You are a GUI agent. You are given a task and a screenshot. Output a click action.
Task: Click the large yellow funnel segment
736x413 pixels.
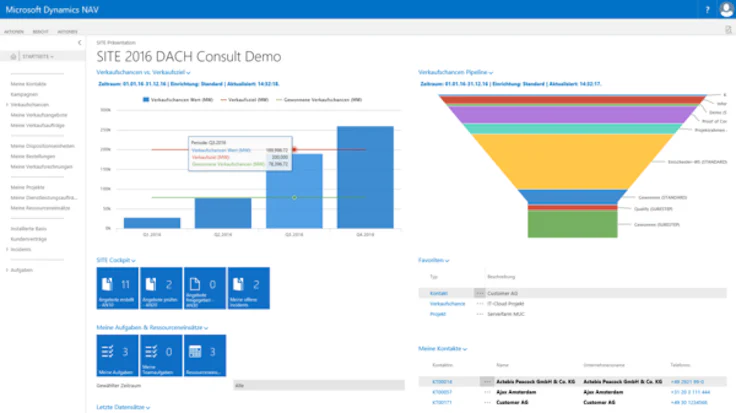(572, 161)
